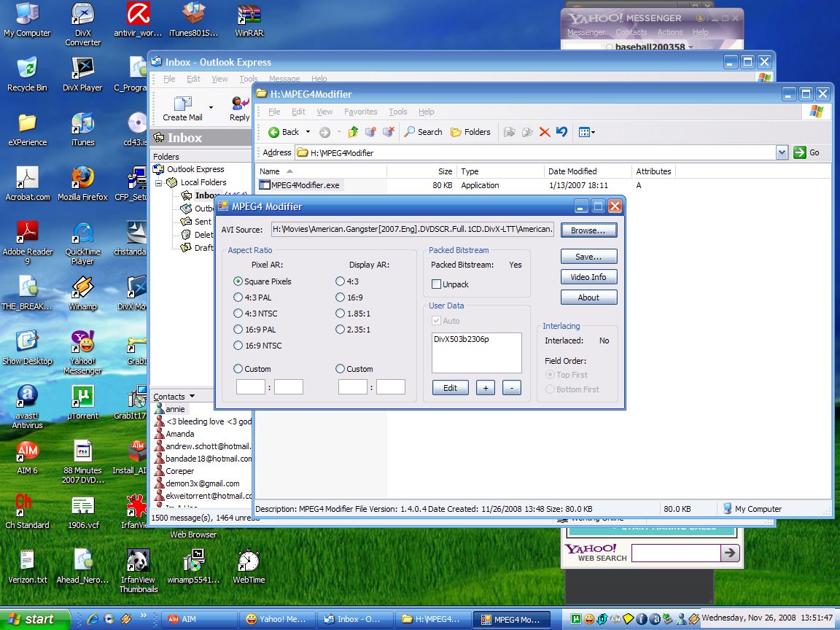Click the About button in MPEG4 Modifier
Screen dimensions: 840x630
click(x=588, y=297)
